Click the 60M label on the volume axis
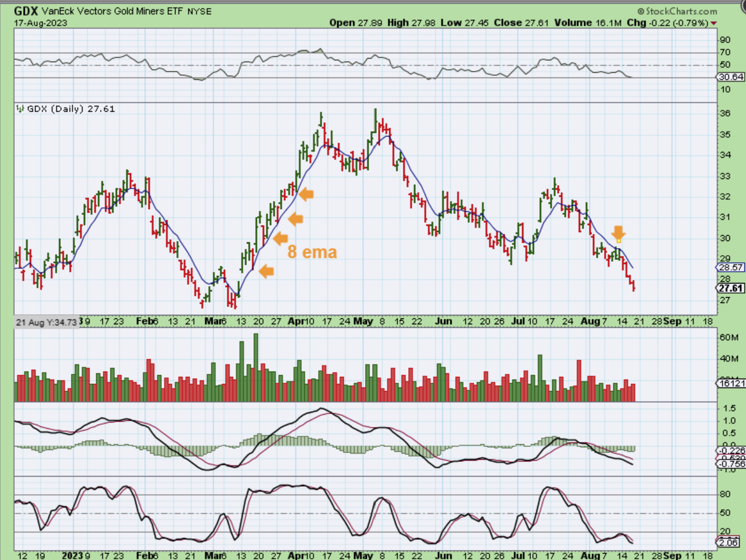Viewport: 746px width, 560px height. click(728, 337)
